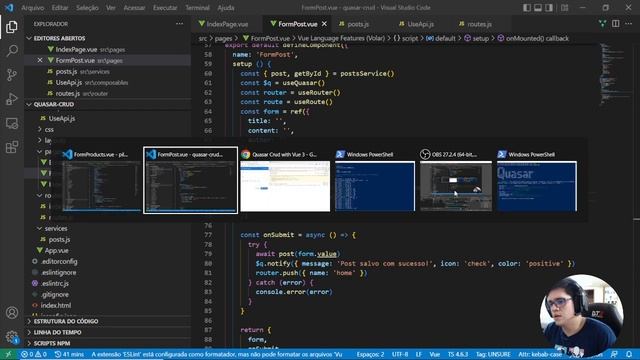Open the Search view in activity bar

(x=12, y=51)
